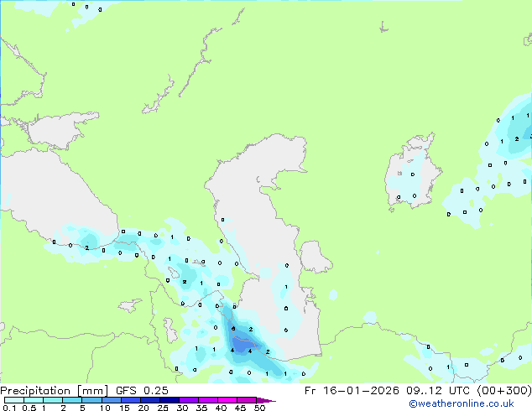
Task: Click the legend swatch between 0.5 and 1
Action: (x=34, y=400)
